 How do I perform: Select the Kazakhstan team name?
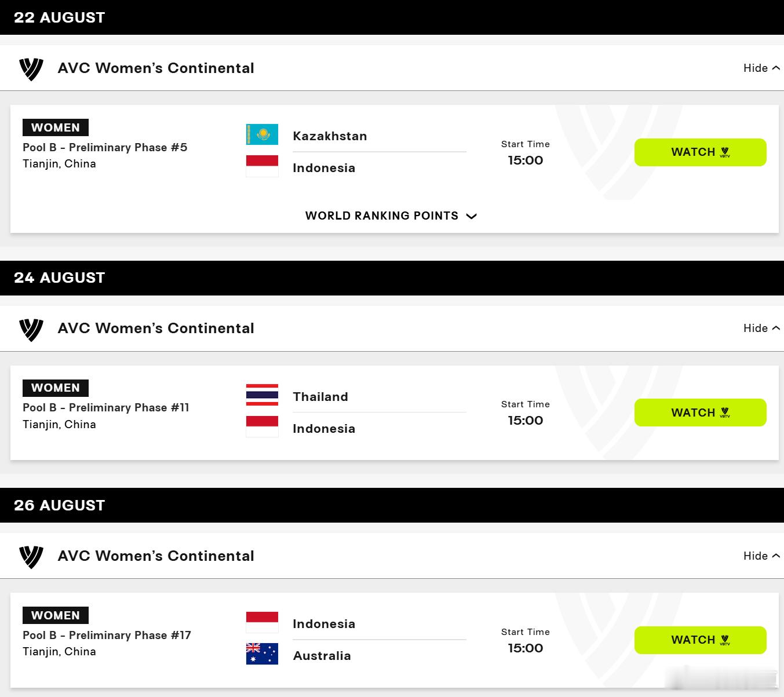coord(330,136)
